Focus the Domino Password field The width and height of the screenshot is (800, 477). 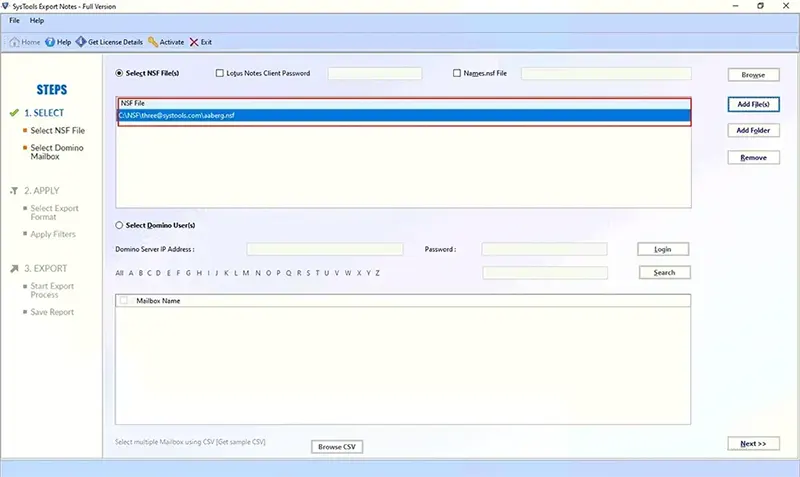(544, 249)
